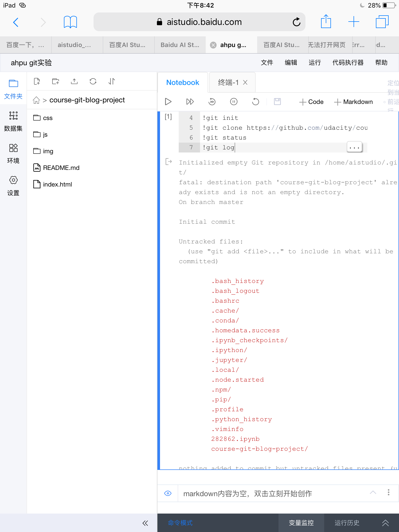
Task: Toggle markdown cell preview eye icon
Action: tap(168, 493)
